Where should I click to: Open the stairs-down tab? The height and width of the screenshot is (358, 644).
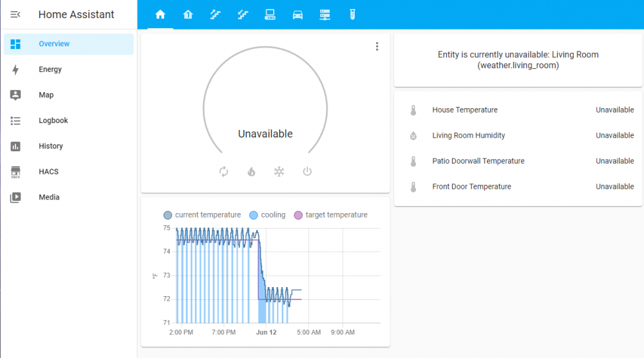(243, 15)
